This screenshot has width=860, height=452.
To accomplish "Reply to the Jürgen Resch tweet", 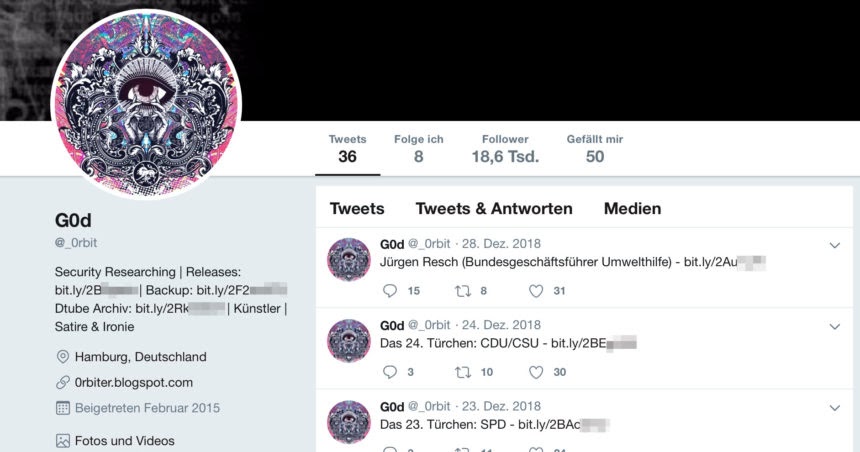I will 390,291.
